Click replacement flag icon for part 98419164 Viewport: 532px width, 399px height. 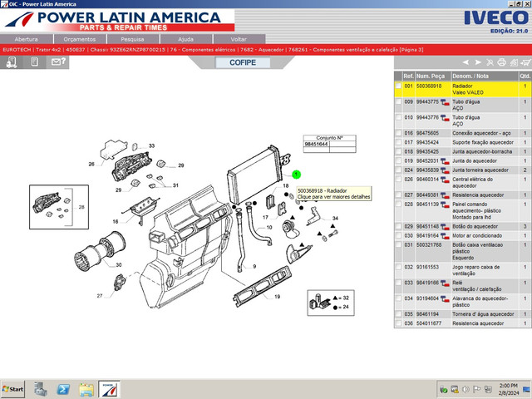tap(445, 236)
